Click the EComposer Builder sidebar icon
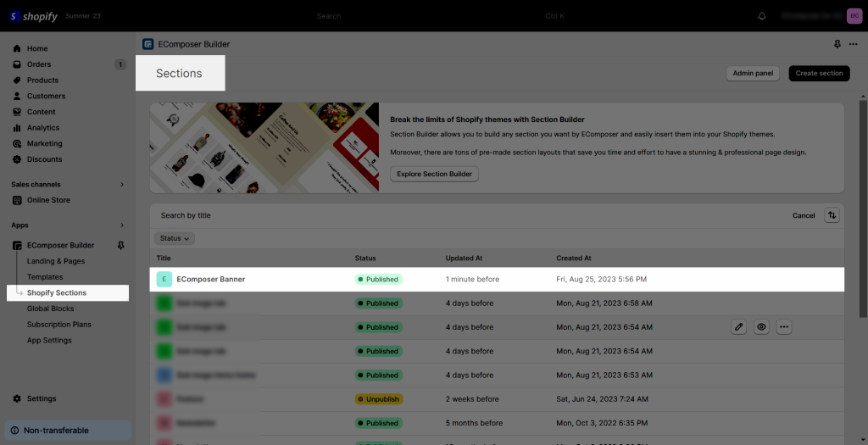Screen dimensions: 868x445 17,245
